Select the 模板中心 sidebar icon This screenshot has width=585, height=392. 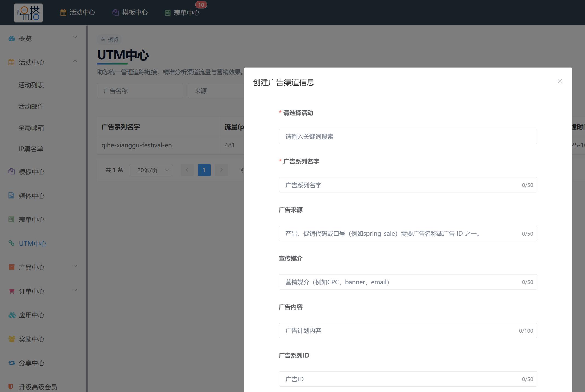pos(11,172)
